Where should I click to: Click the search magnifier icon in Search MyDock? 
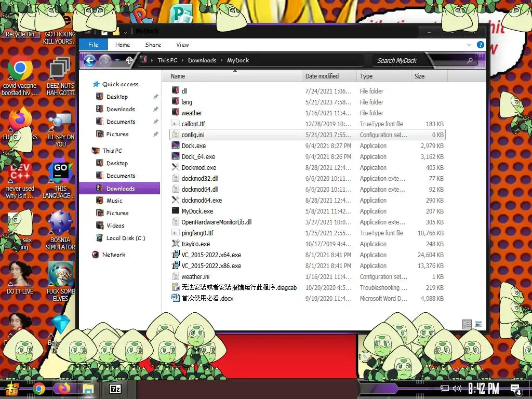pyautogui.click(x=470, y=60)
